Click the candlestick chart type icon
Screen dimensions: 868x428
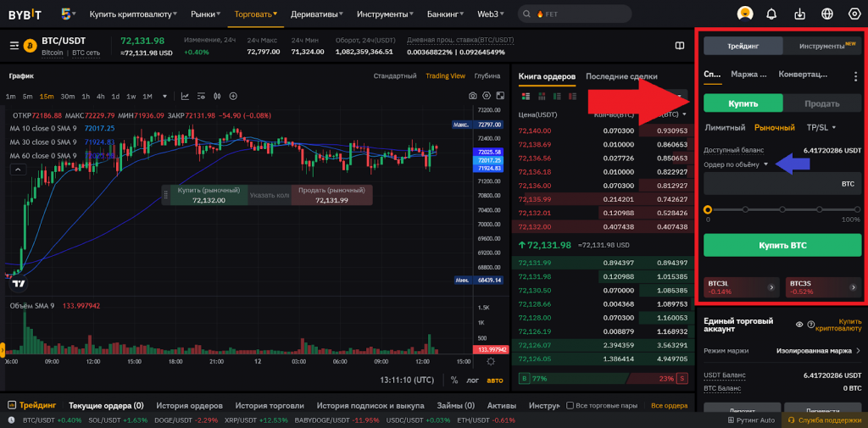(218, 97)
